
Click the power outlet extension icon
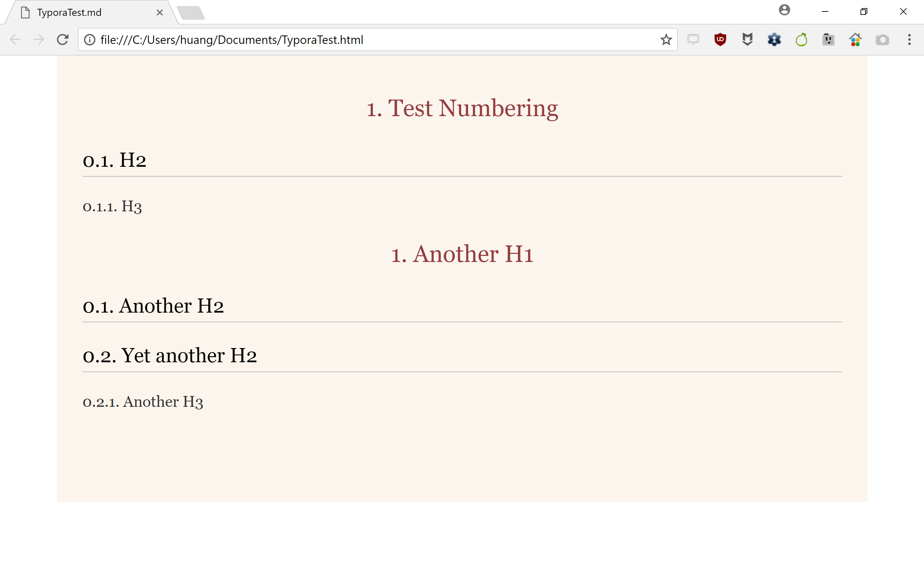828,39
